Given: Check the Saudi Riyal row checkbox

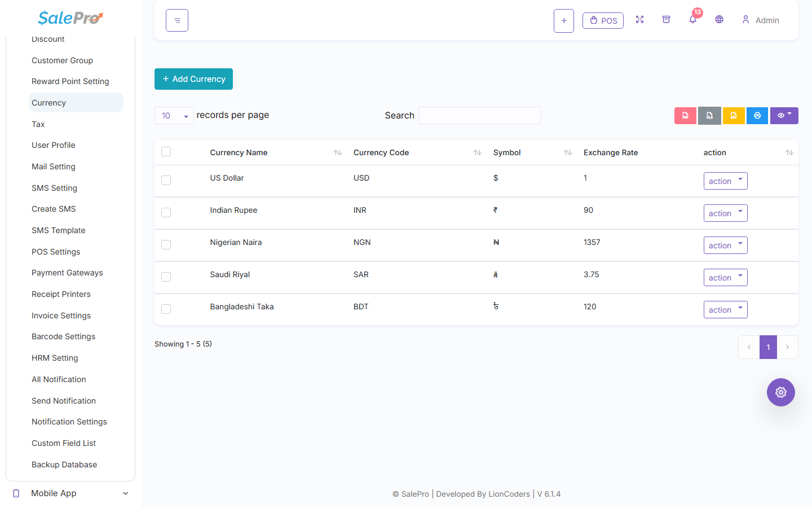Looking at the screenshot, I should click(x=166, y=277).
